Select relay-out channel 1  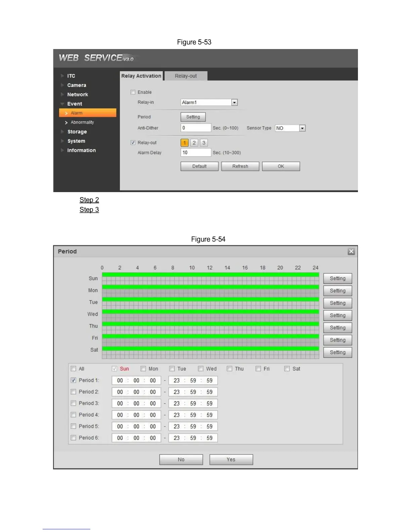coord(184,143)
